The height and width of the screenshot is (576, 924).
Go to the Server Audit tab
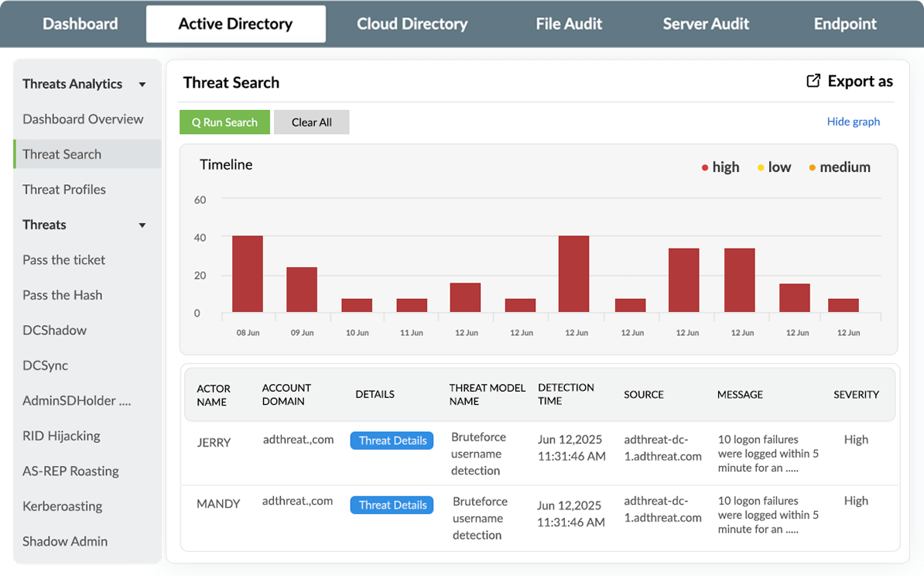[705, 23]
